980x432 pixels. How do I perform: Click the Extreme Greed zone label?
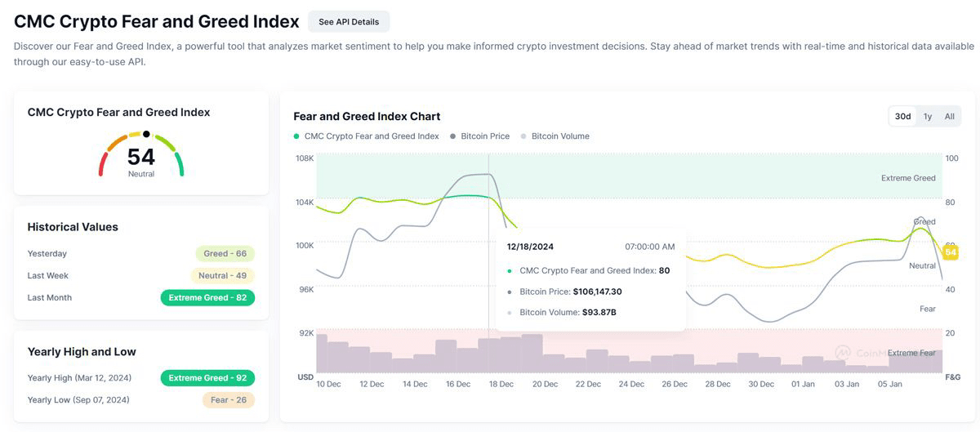tap(908, 178)
